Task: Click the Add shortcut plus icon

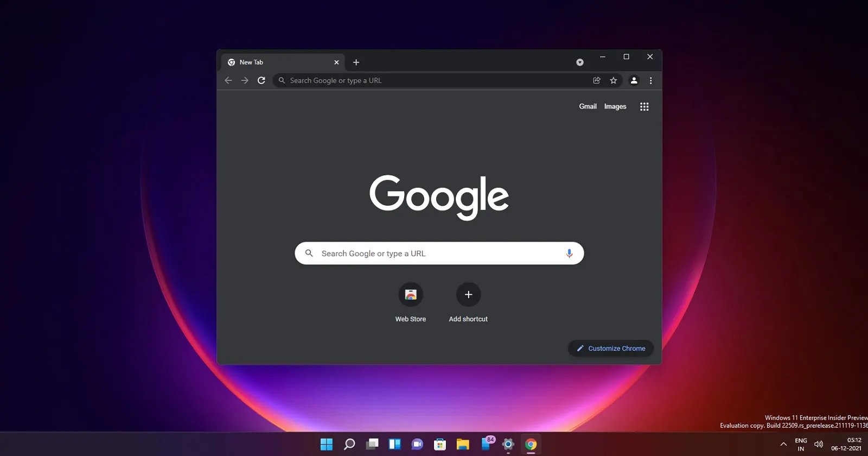Action: point(468,295)
